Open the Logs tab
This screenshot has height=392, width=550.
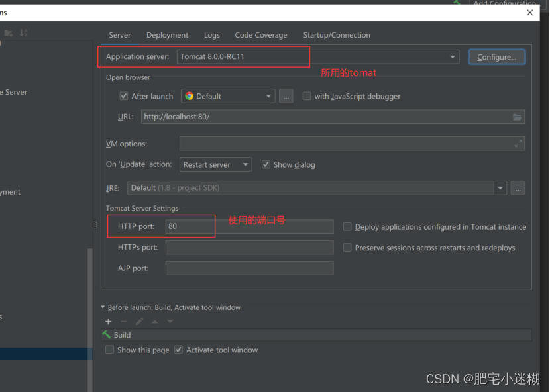212,35
